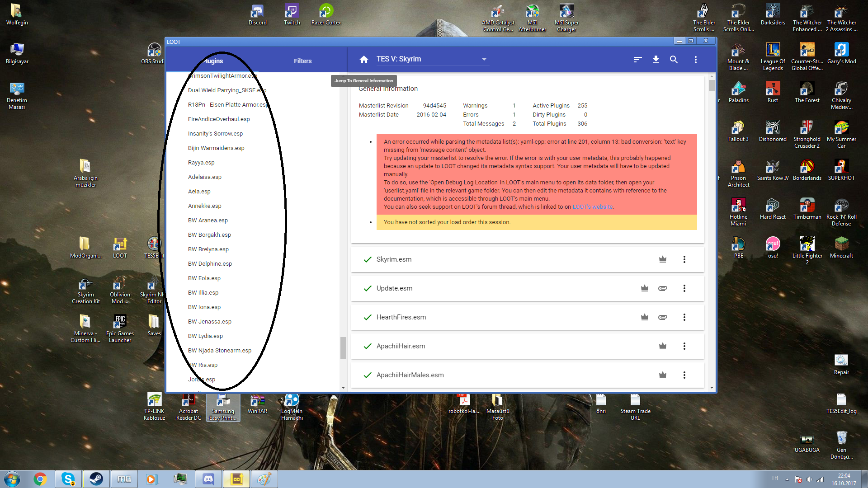
Task: Select Dual Wield Parrying_SKSE.esp in sidebar
Action: tap(227, 90)
